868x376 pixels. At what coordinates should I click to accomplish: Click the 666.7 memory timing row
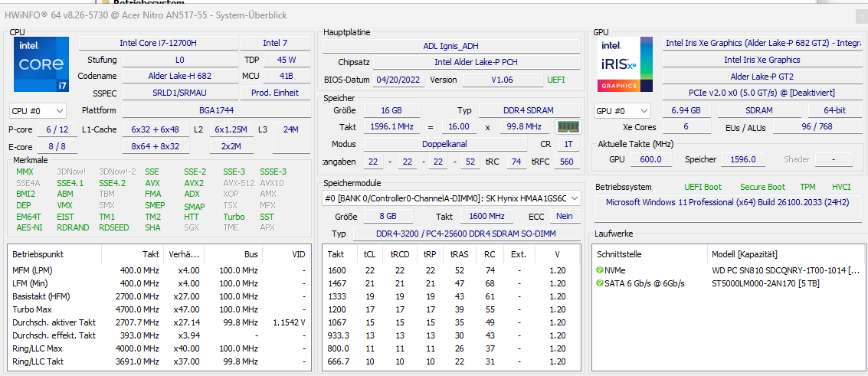(451, 361)
